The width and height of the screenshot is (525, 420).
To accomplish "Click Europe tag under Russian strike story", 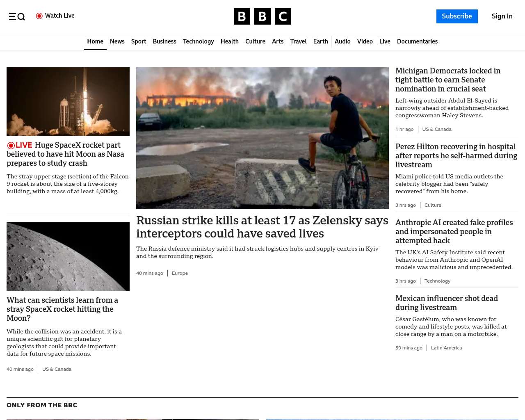I will coord(180,273).
